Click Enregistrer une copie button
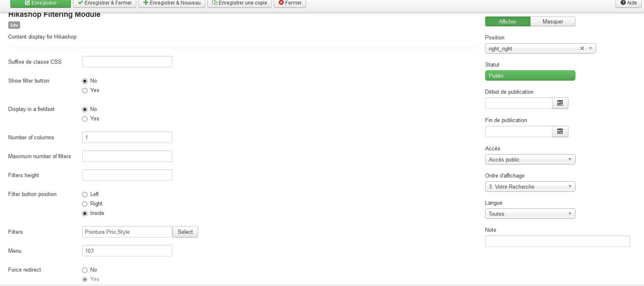644x286 pixels. [239, 3]
